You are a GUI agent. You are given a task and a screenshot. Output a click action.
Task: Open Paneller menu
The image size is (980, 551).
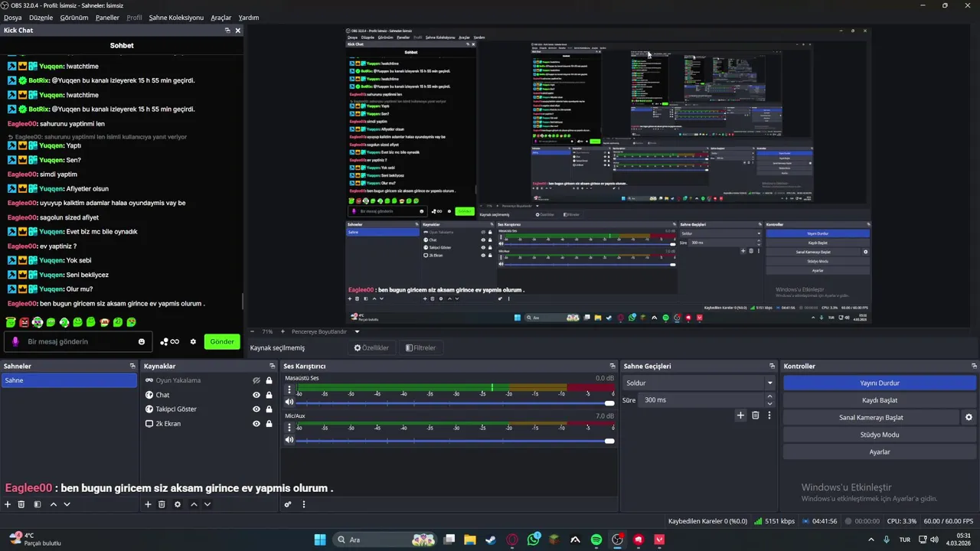(107, 18)
